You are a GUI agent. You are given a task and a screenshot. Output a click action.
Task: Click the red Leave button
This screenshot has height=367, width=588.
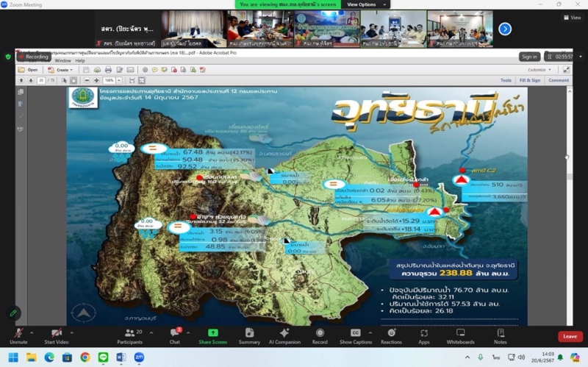click(569, 336)
